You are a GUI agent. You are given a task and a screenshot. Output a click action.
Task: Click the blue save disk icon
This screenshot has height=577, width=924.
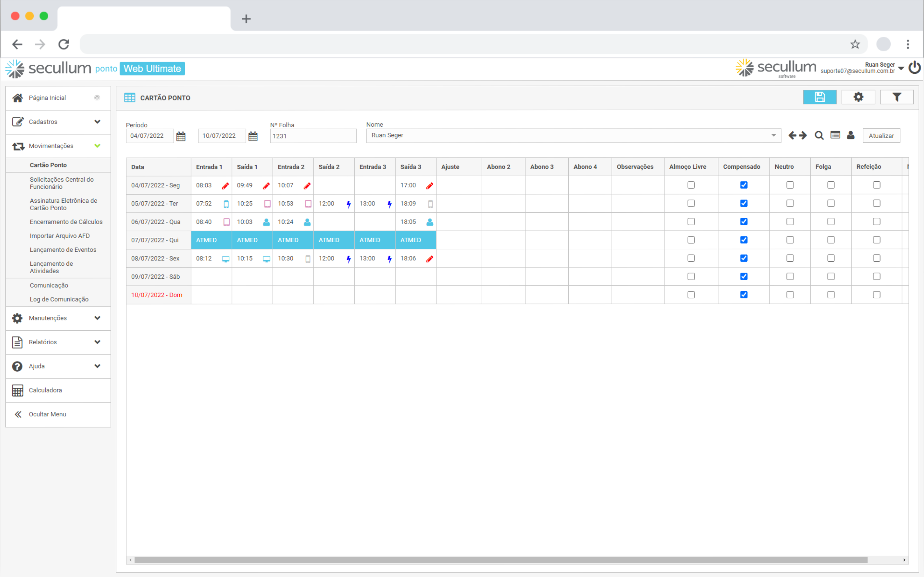click(x=820, y=97)
